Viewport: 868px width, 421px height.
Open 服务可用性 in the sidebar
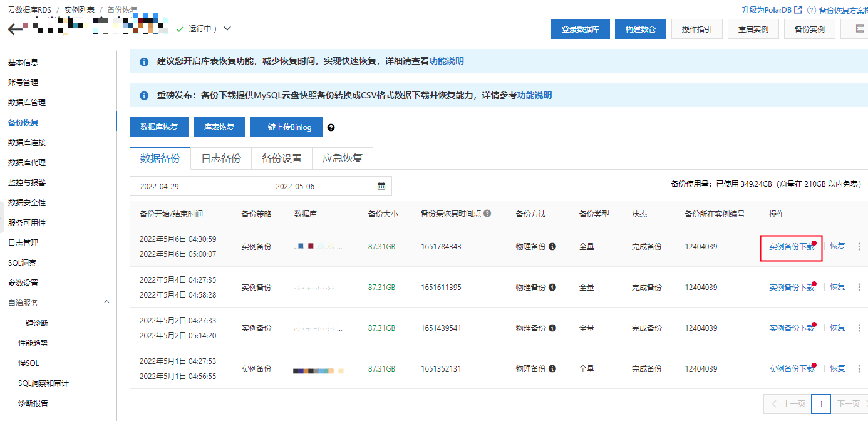(x=27, y=222)
